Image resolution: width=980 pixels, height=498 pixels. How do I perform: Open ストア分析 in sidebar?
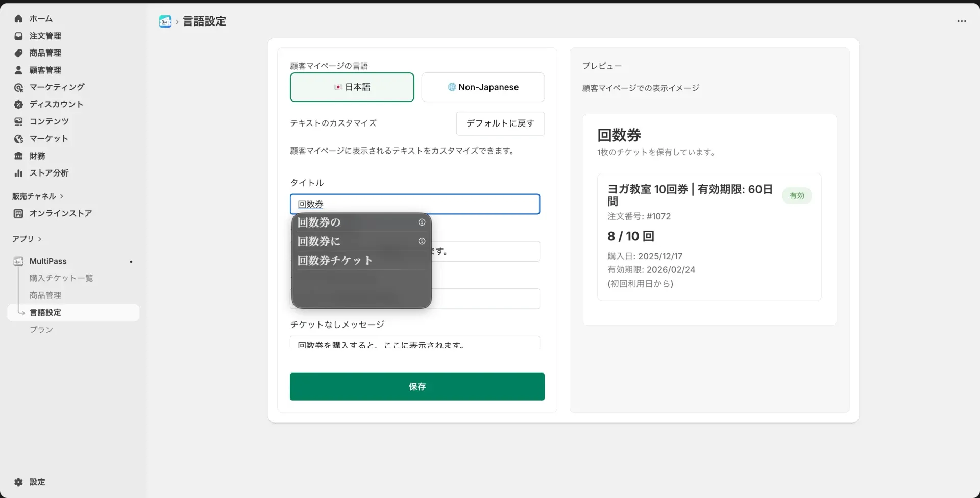(x=49, y=173)
